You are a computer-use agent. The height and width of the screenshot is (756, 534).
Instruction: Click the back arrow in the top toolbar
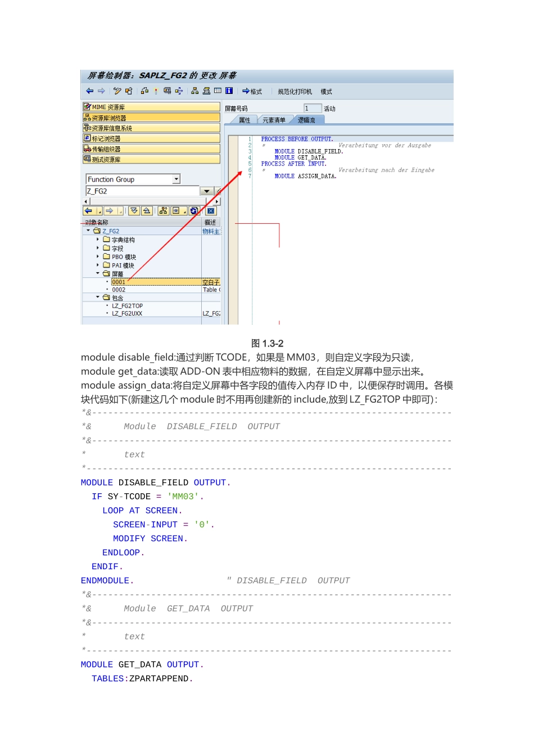(89, 91)
